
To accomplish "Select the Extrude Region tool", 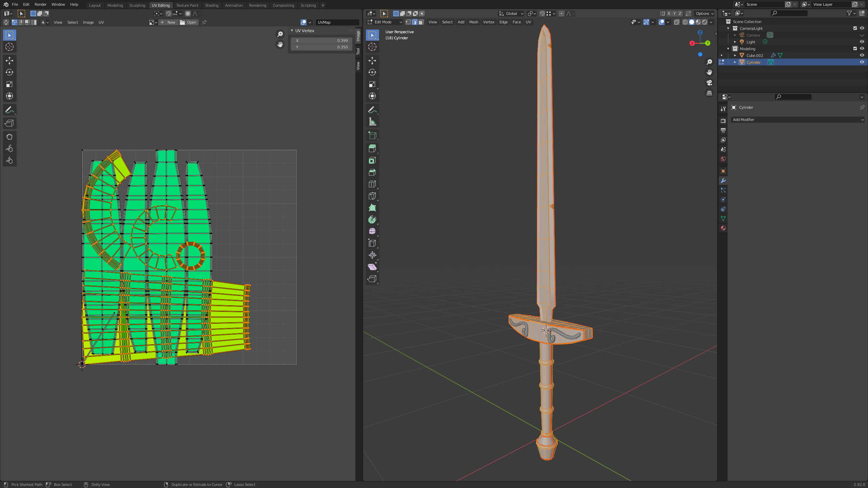I will [x=372, y=148].
